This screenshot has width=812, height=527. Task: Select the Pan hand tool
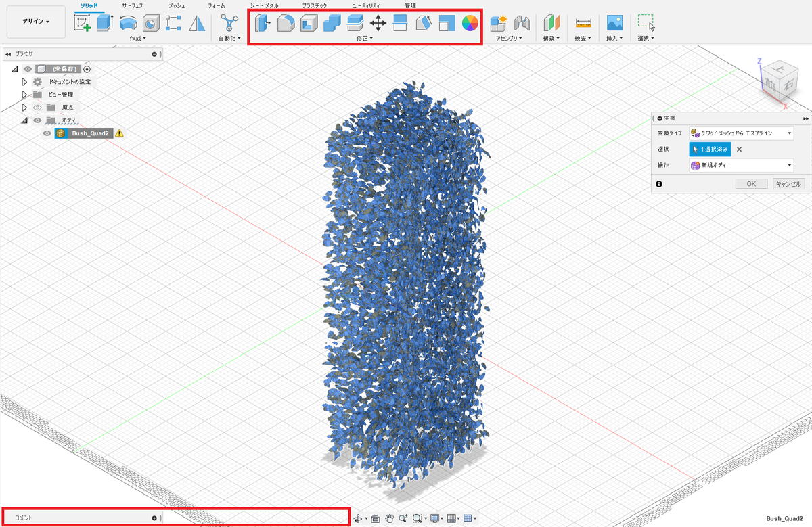pos(390,518)
